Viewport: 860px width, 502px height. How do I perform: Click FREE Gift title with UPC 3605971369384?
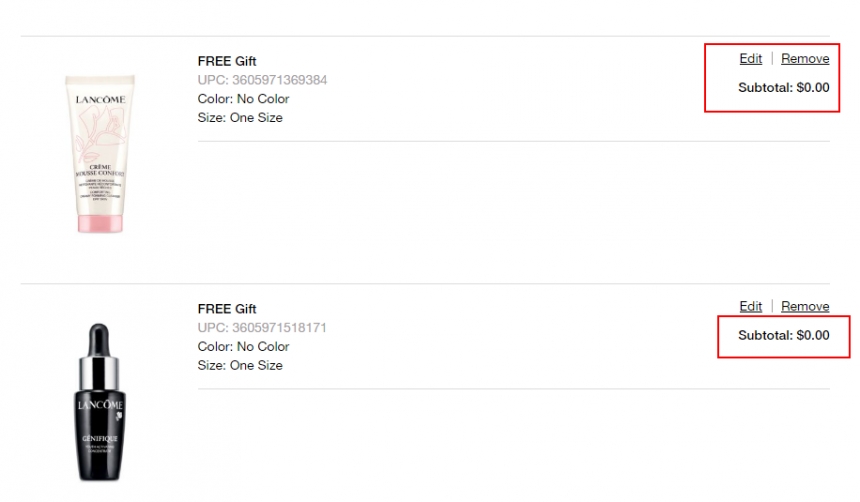pyautogui.click(x=227, y=61)
